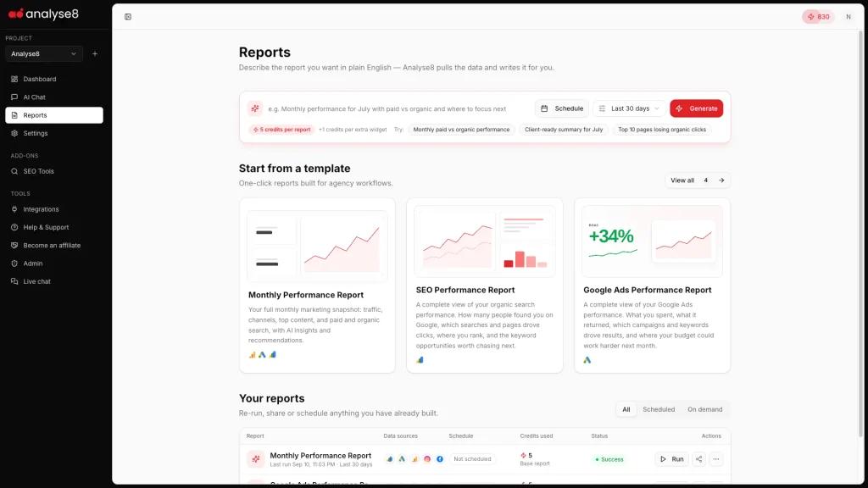The height and width of the screenshot is (488, 868).
Task: Click Monthly Performance Report row icon
Action: [256, 459]
